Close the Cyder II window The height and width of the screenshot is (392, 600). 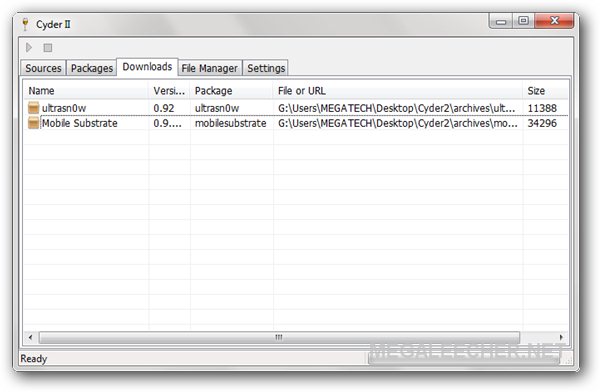pyautogui.click(x=554, y=21)
